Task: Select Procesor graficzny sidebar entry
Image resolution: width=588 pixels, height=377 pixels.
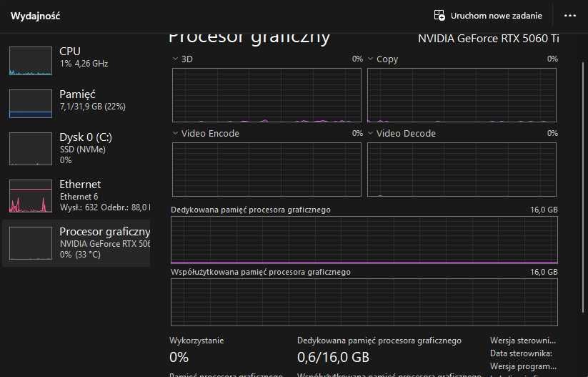Action: [77, 243]
